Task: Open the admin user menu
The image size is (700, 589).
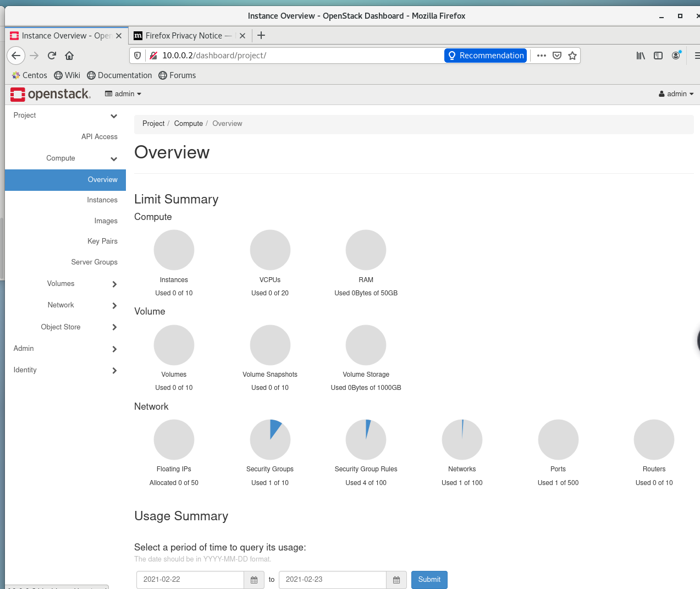Action: (x=676, y=94)
